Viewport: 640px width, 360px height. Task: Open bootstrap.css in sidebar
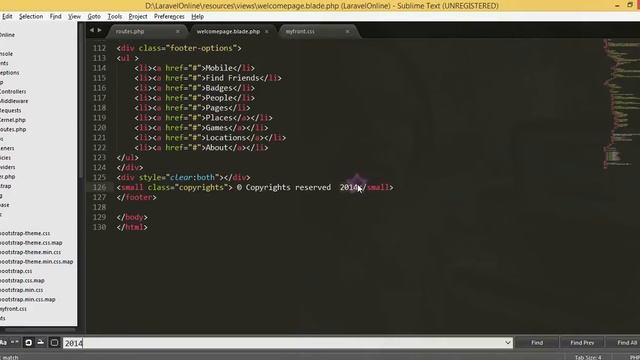pyautogui.click(x=16, y=271)
